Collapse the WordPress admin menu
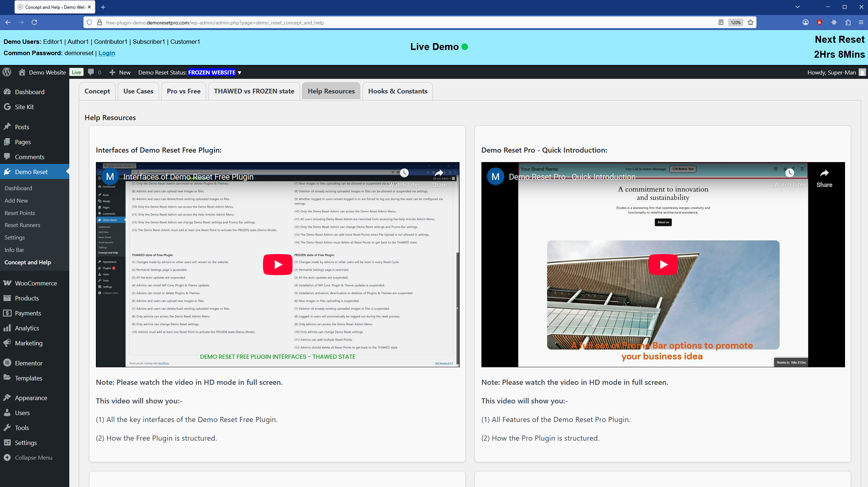This screenshot has width=868, height=487. [33, 457]
